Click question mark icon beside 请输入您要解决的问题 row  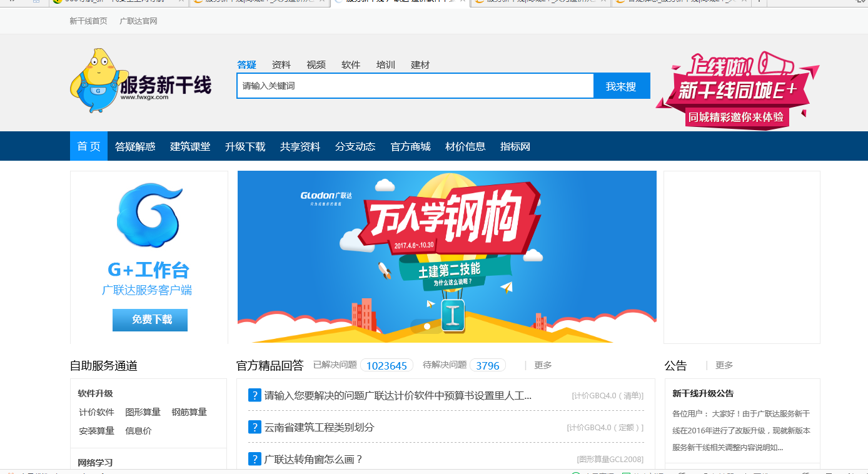[x=255, y=395]
